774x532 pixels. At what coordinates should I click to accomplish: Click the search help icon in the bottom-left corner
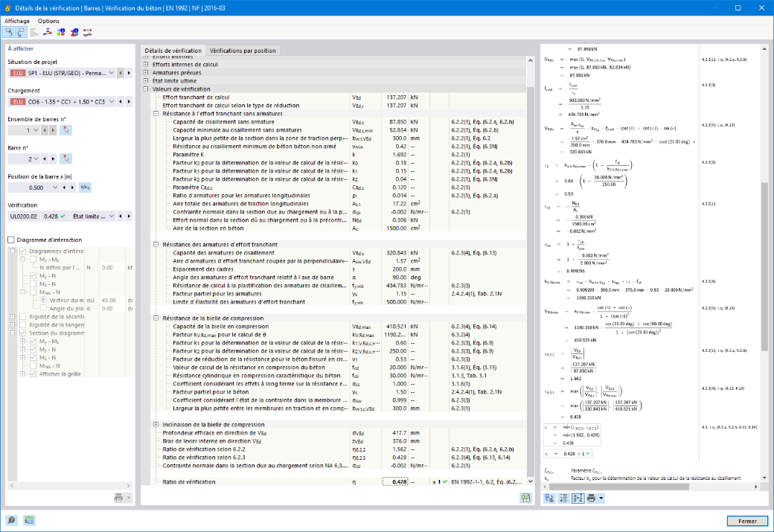pos(11,520)
